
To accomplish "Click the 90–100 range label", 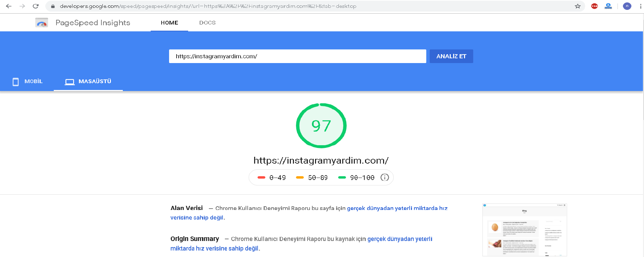I will 362,178.
